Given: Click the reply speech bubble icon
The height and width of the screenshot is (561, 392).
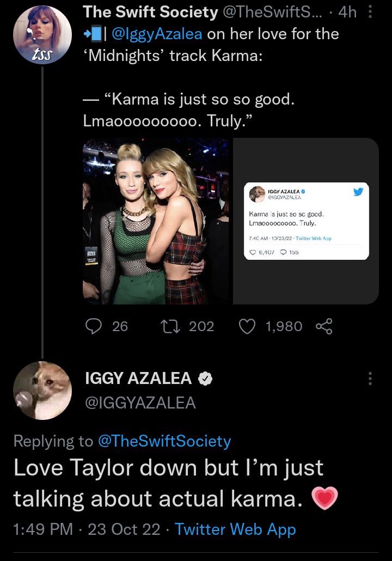Looking at the screenshot, I should click(95, 326).
